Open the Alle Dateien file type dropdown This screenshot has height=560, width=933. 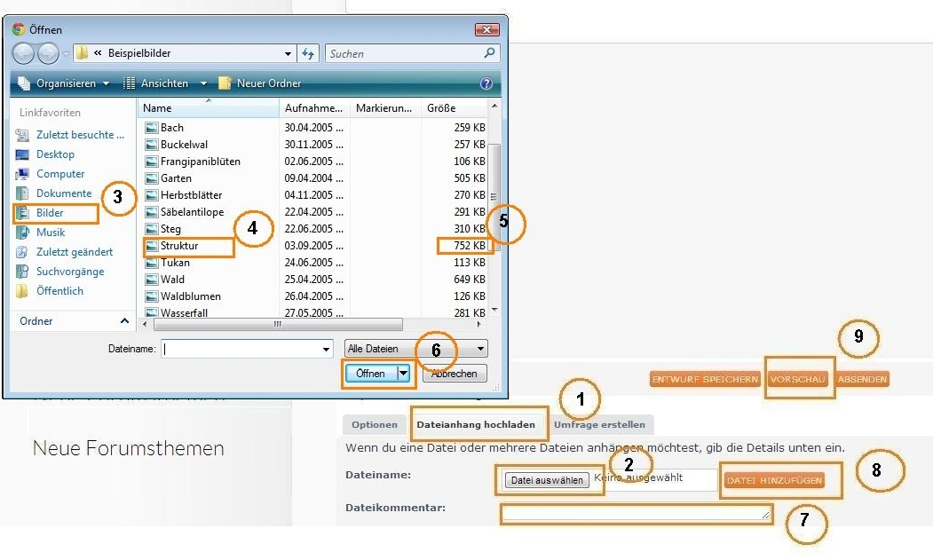(x=415, y=349)
